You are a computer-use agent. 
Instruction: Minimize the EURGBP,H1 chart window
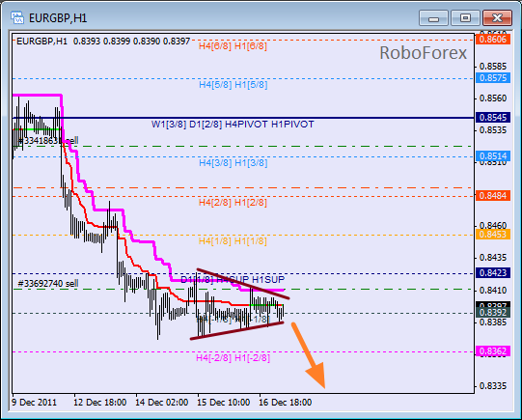[x=434, y=18]
